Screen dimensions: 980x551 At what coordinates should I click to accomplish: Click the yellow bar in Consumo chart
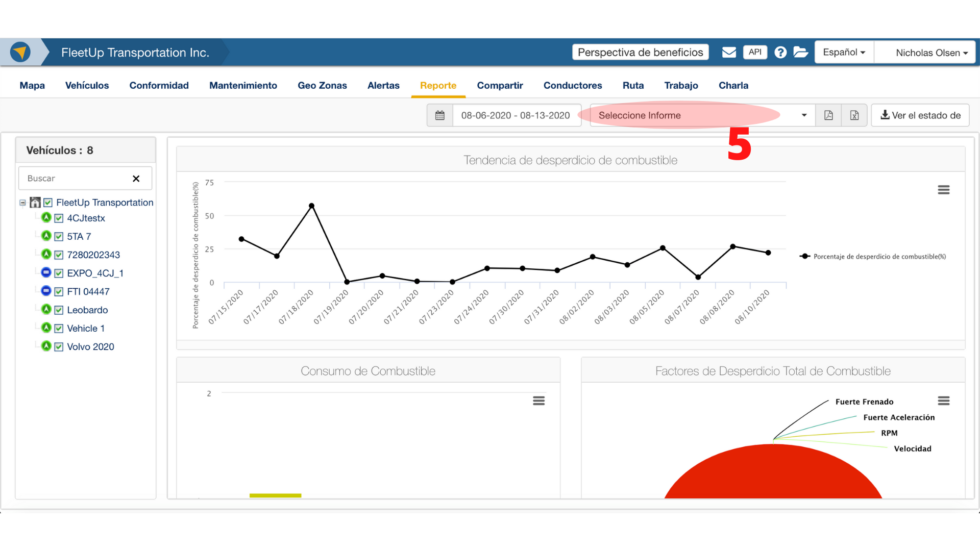[275, 495]
